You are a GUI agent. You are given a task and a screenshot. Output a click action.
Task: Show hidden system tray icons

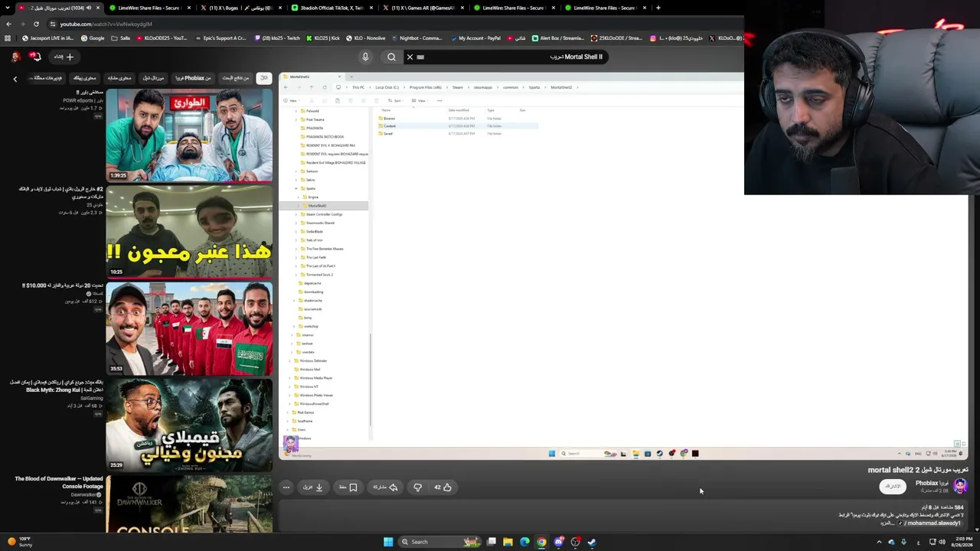pyautogui.click(x=879, y=542)
